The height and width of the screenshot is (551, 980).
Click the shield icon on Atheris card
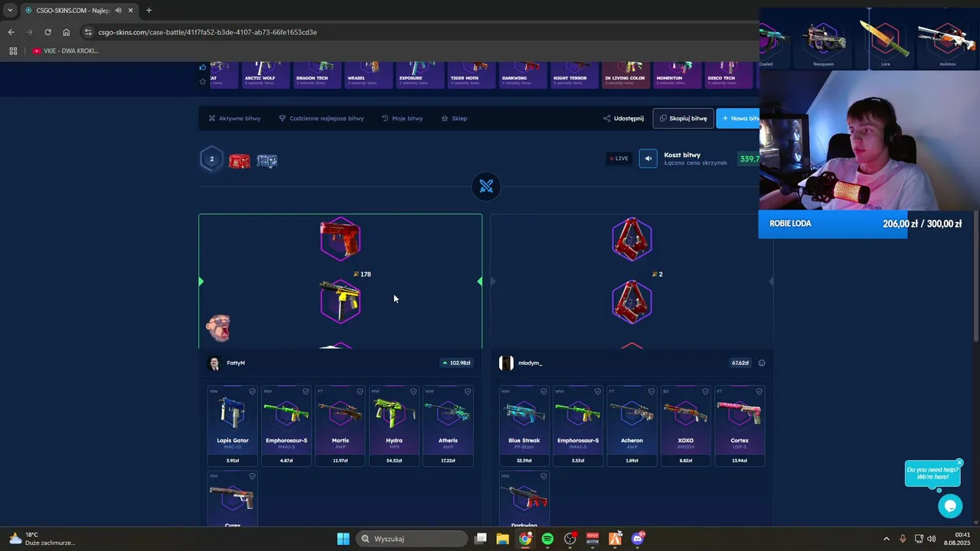[x=467, y=392]
